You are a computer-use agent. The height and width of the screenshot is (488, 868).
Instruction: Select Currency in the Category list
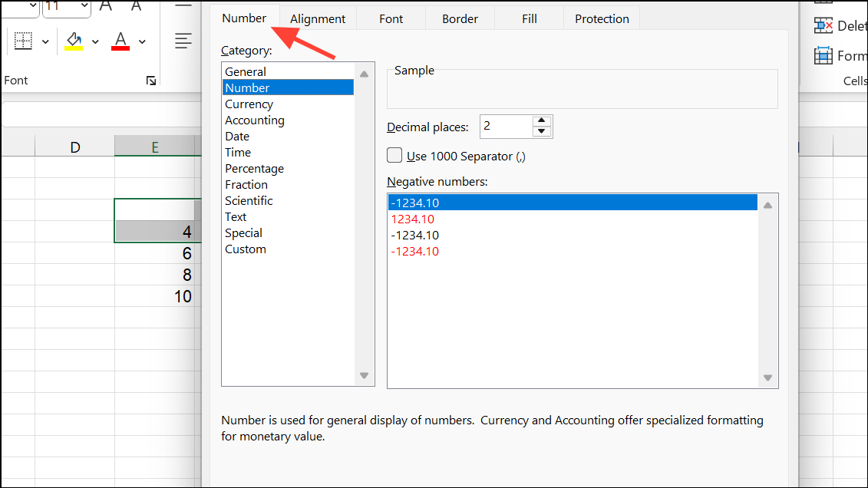[249, 104]
